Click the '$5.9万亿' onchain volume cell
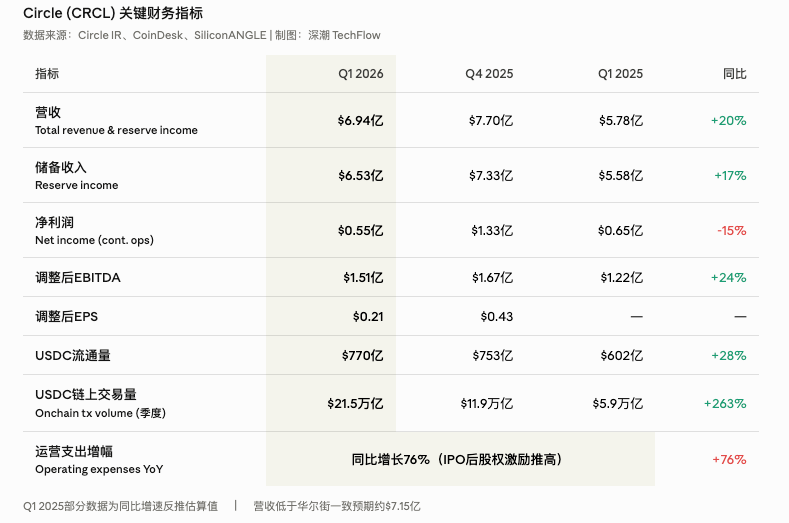 (617, 404)
